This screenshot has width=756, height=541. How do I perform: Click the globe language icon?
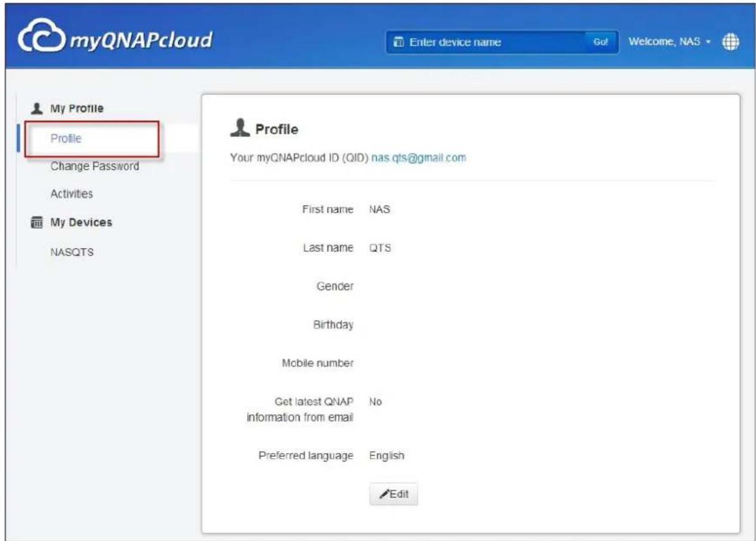pos(730,42)
